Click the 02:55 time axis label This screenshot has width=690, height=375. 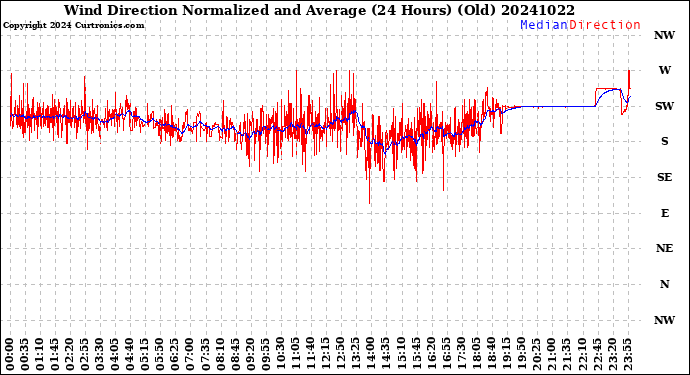pos(85,354)
